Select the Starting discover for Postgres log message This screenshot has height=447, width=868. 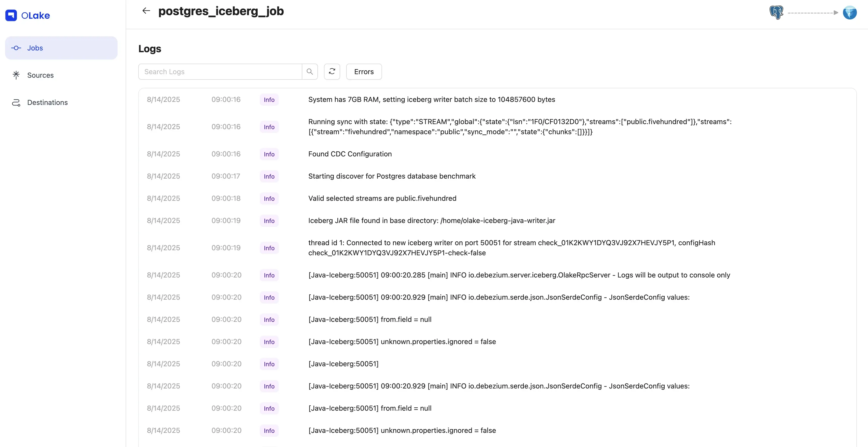pyautogui.click(x=392, y=176)
